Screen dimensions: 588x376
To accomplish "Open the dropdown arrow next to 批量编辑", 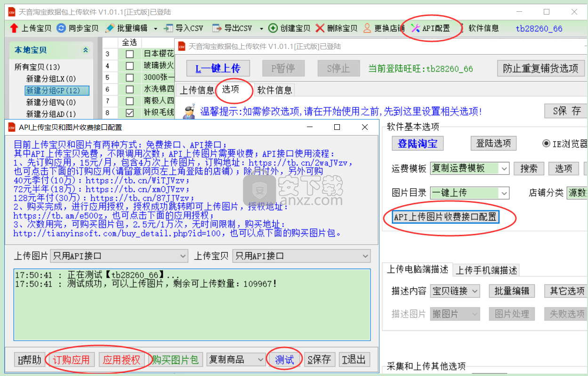I will click(156, 29).
